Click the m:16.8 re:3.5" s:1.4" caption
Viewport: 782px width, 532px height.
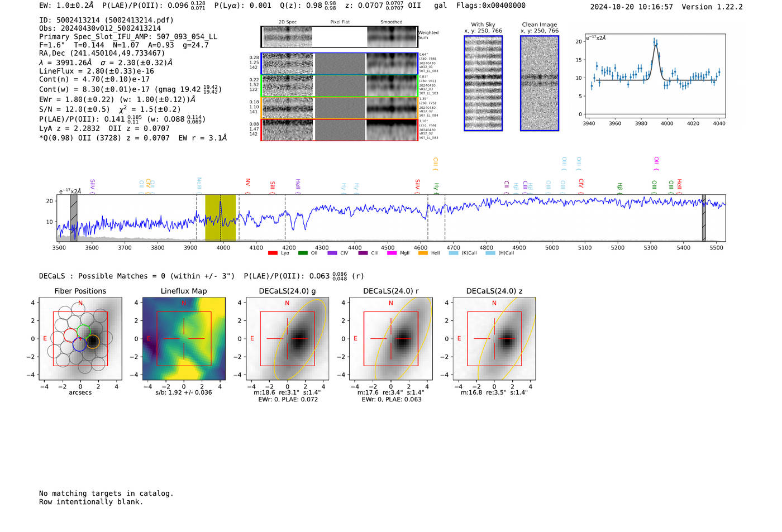tap(494, 392)
